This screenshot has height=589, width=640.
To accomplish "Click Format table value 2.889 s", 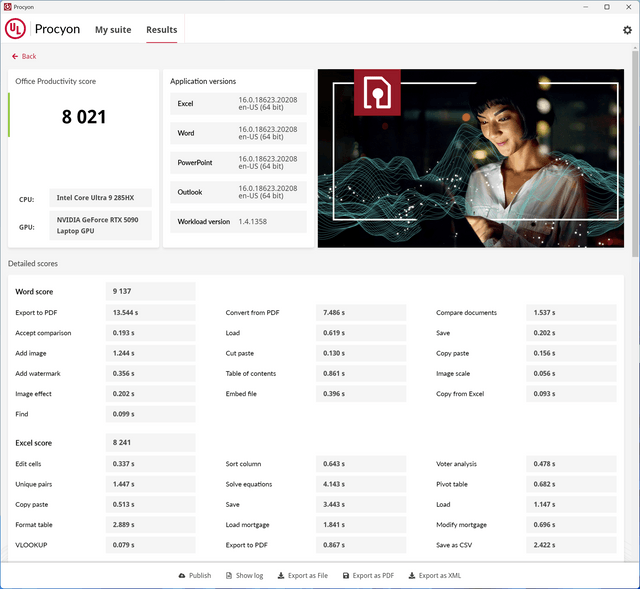I will point(150,525).
